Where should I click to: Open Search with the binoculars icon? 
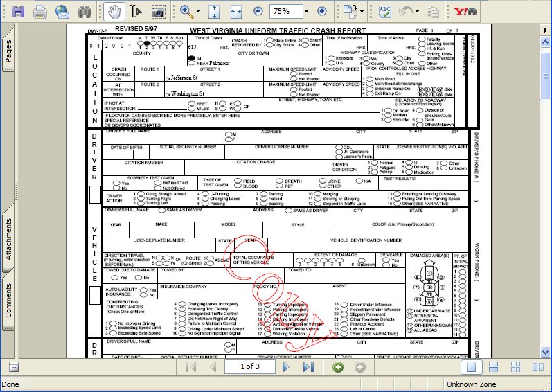[x=84, y=11]
